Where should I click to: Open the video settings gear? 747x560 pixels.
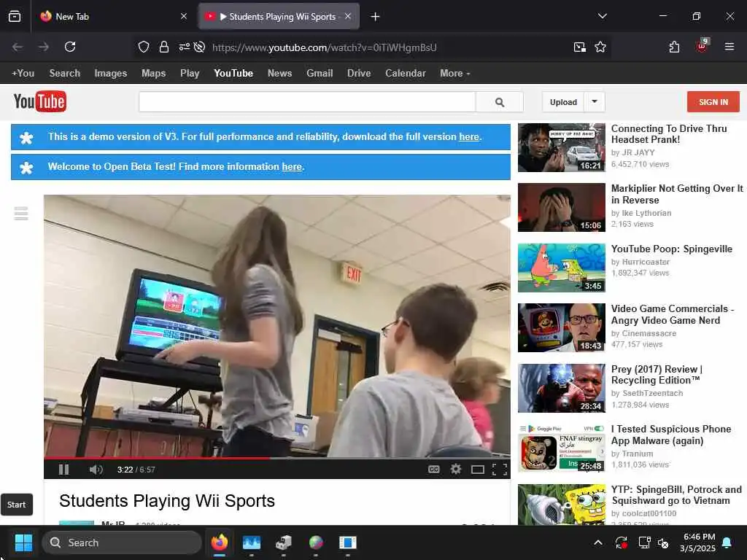click(x=456, y=469)
